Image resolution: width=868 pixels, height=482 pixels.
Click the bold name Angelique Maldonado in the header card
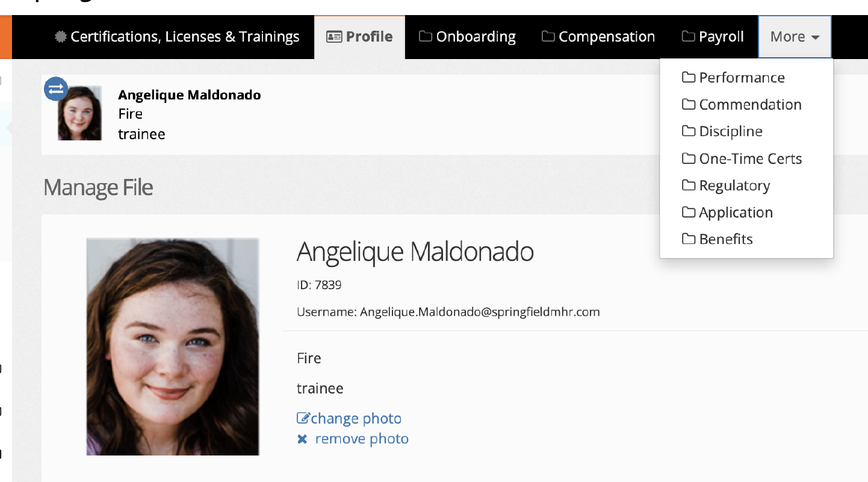tap(190, 95)
